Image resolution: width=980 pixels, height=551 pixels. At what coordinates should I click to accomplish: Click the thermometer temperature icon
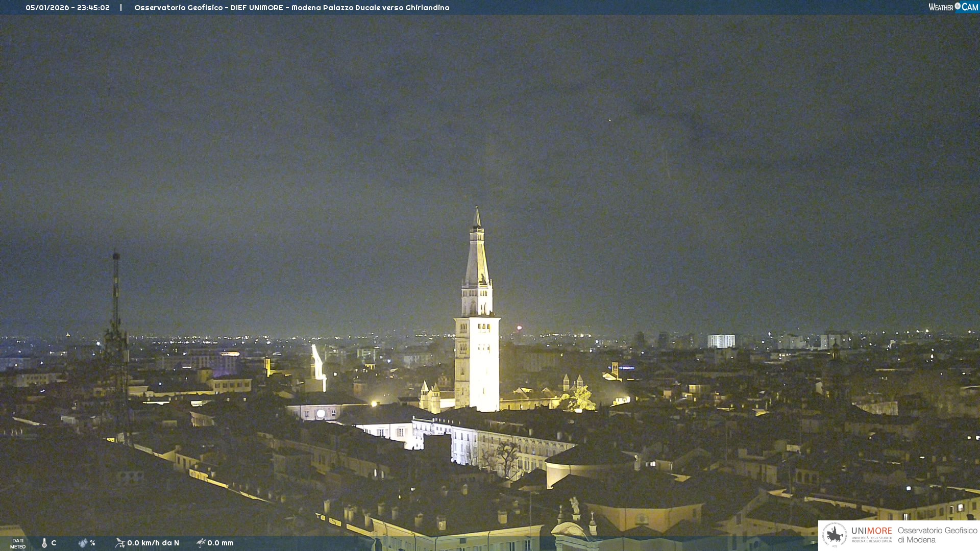pyautogui.click(x=44, y=543)
